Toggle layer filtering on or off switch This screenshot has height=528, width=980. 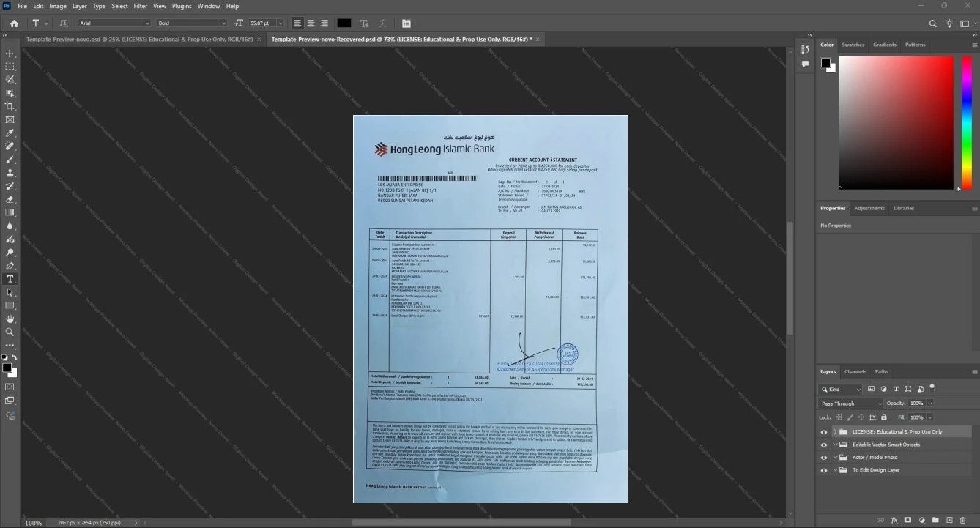click(x=932, y=387)
